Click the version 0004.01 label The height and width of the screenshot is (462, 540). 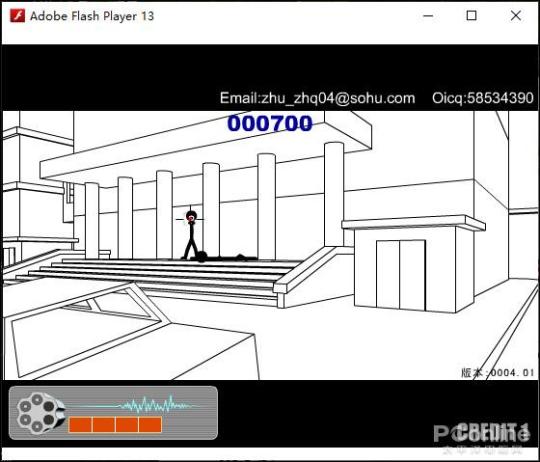(x=498, y=373)
